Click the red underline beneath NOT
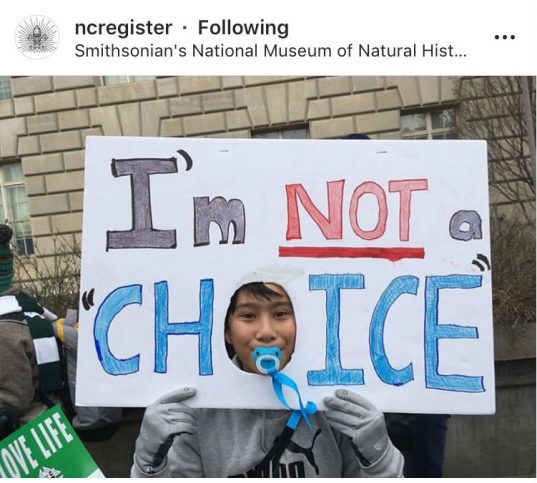Screen dimensions: 537x483 click(x=352, y=252)
